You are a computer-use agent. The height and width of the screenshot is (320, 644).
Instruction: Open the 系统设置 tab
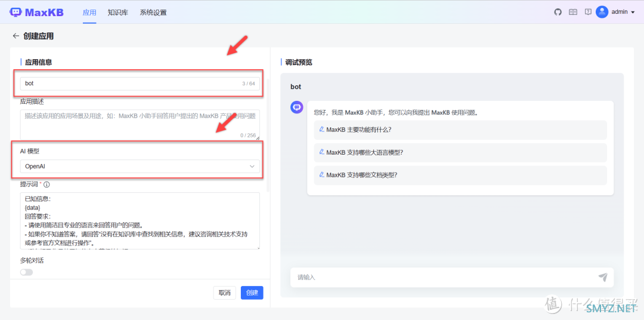[x=153, y=13]
